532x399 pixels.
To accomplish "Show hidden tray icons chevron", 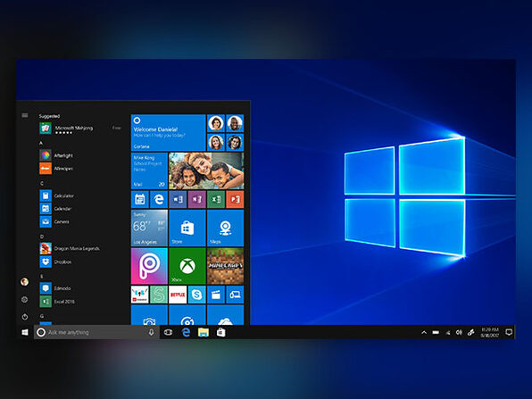I will pos(424,332).
